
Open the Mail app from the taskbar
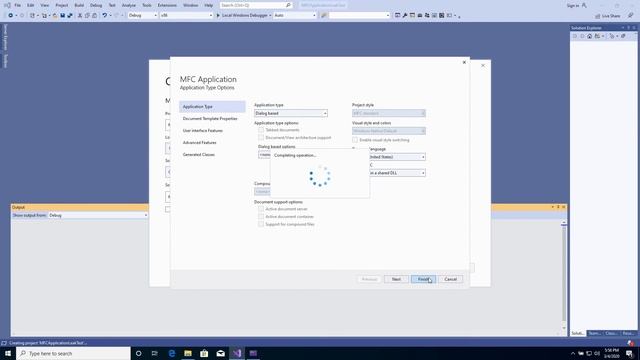(x=220, y=353)
